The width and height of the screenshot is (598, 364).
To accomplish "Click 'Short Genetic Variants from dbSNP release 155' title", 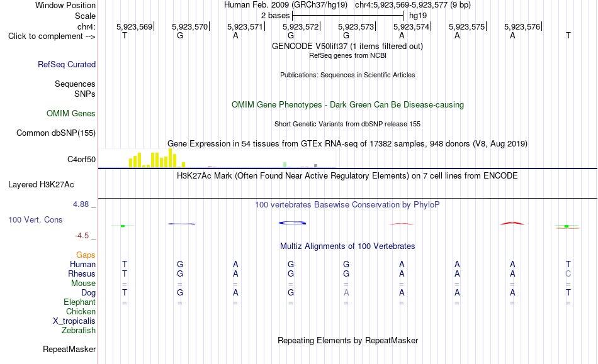I will tap(347, 124).
